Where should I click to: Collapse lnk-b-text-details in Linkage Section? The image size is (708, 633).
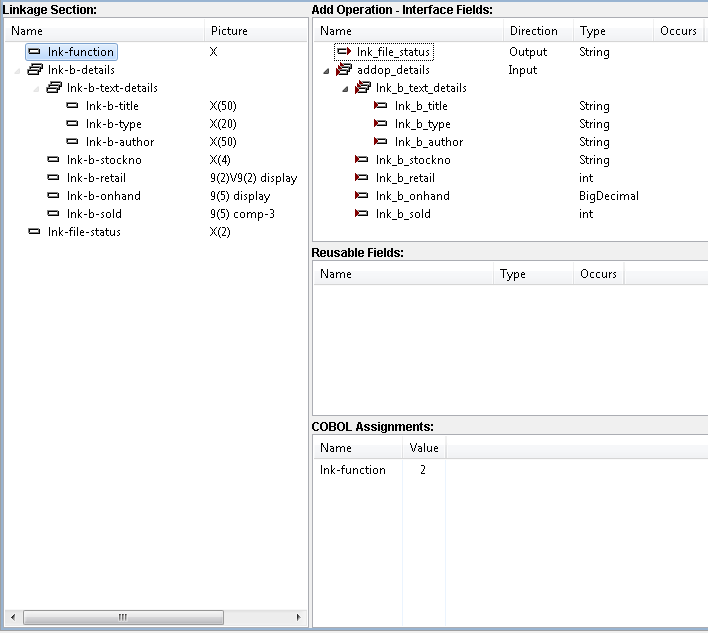click(36, 89)
